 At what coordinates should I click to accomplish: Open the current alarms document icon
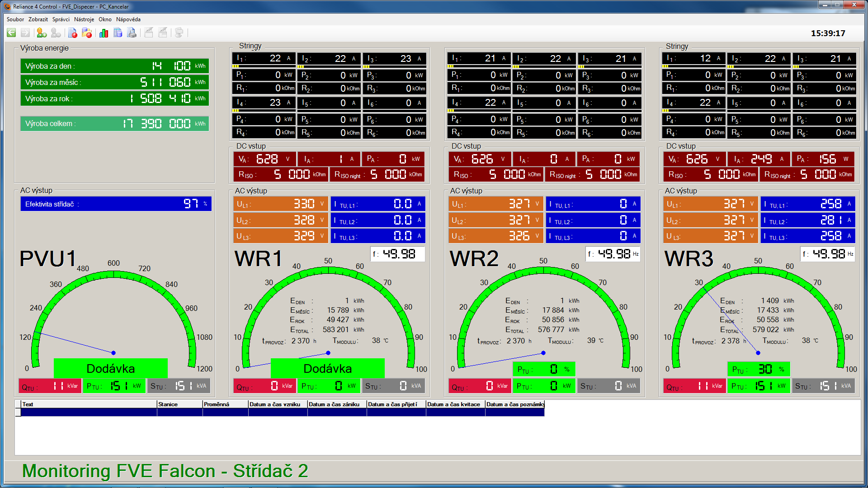click(72, 33)
